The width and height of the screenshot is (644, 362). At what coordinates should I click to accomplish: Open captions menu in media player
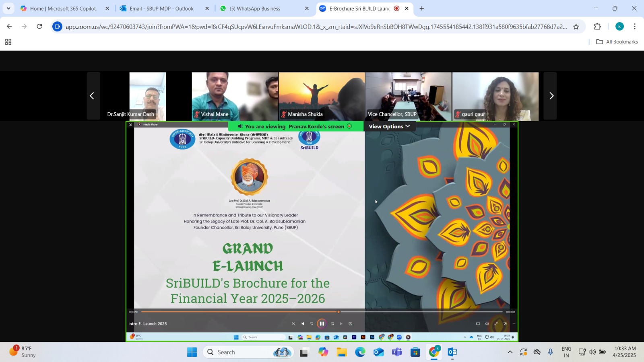tap(478, 323)
